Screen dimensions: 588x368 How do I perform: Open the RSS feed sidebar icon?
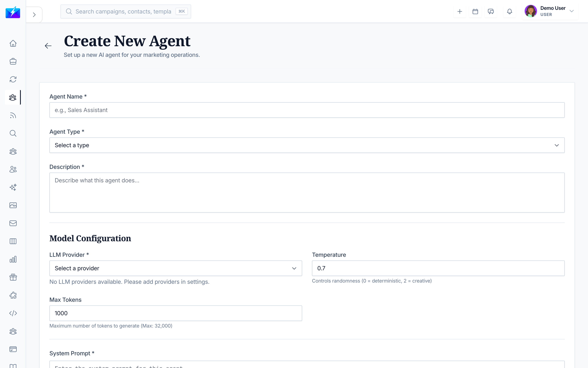click(x=13, y=115)
